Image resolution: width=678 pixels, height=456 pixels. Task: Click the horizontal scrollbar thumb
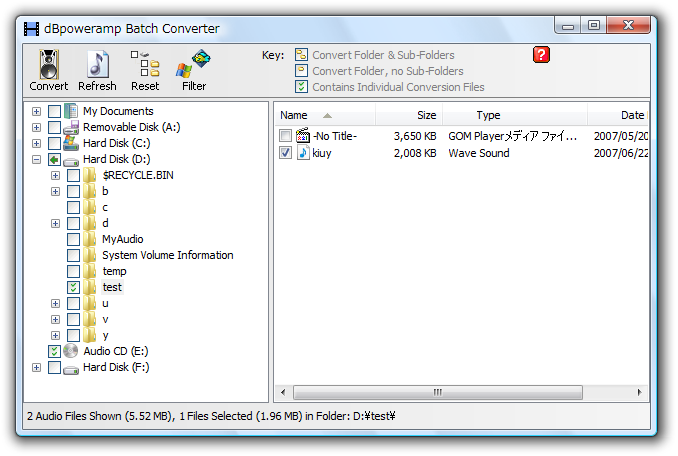click(x=438, y=392)
